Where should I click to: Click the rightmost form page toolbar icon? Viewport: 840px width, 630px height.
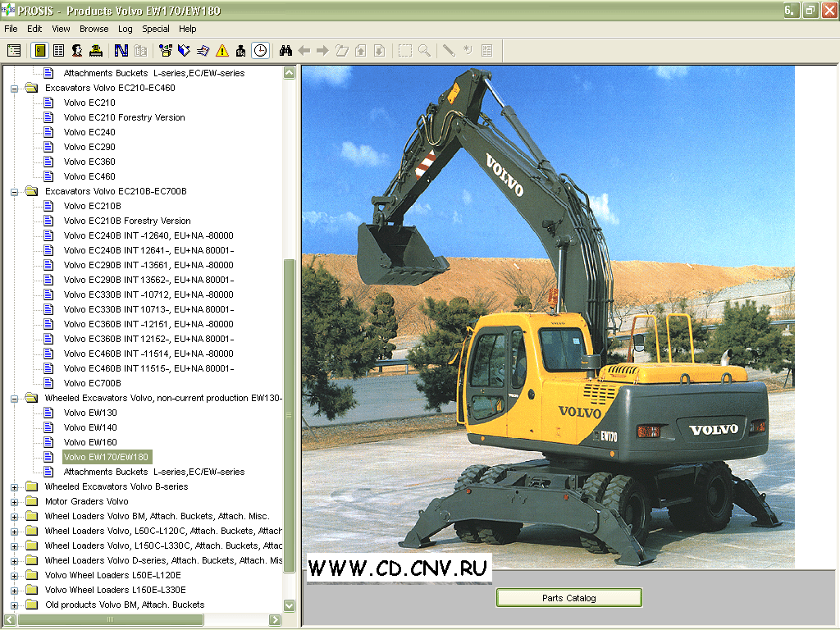click(486, 51)
